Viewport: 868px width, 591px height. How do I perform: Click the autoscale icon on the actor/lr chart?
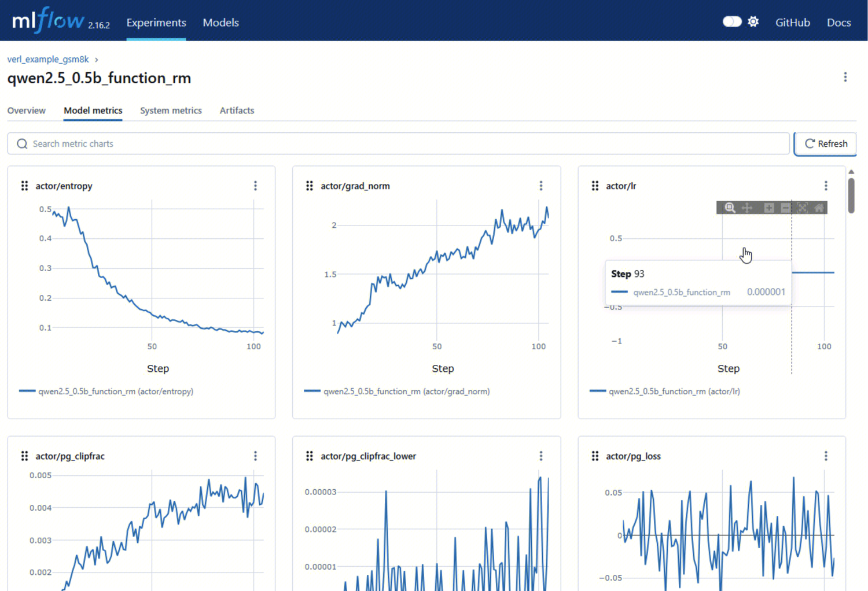coord(803,208)
